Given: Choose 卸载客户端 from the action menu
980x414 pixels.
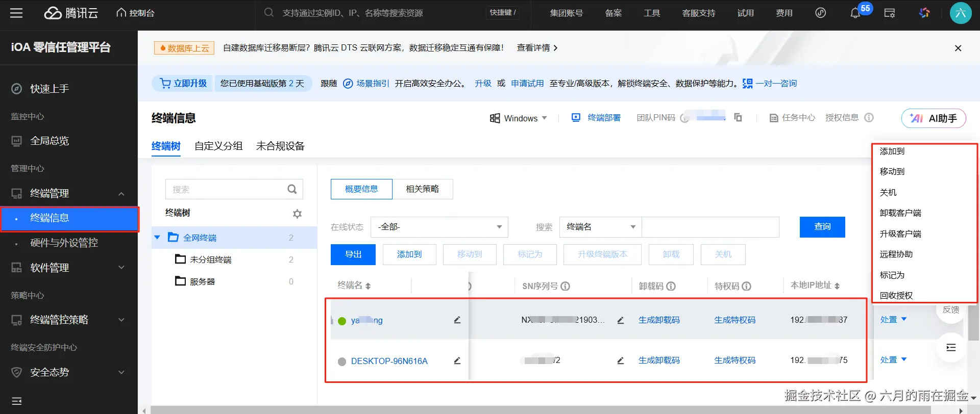Looking at the screenshot, I should coord(900,213).
